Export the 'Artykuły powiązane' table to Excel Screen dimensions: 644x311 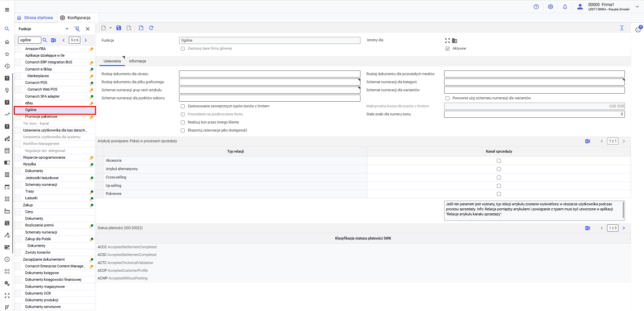[x=588, y=141]
